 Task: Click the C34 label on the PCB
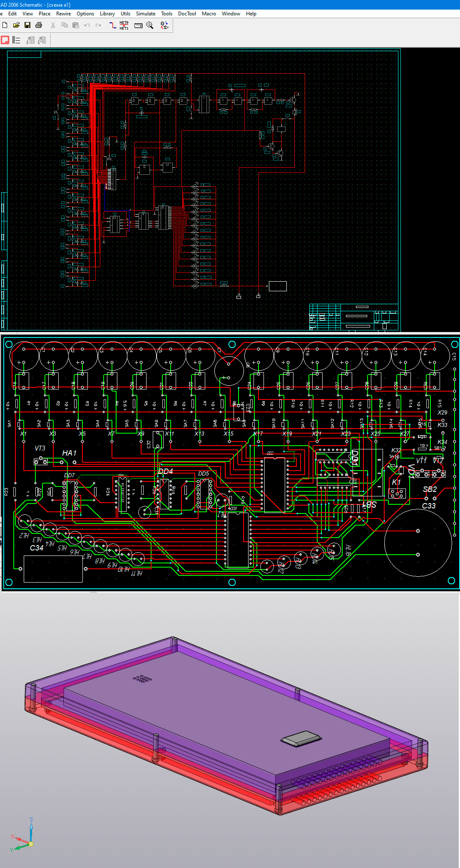(x=37, y=548)
